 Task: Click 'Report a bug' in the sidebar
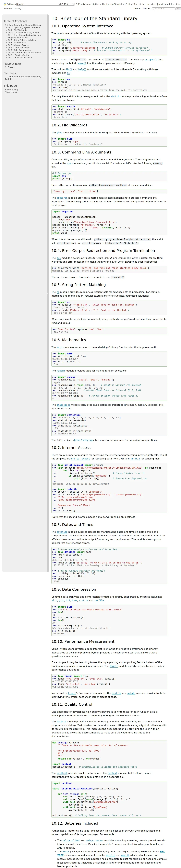11,90
